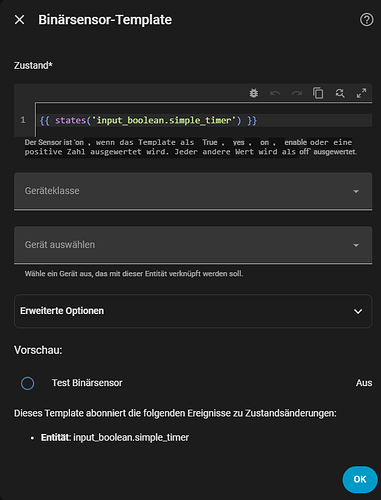Open the Geräteklasse dropdown
The width and height of the screenshot is (381, 500).
[x=193, y=191]
